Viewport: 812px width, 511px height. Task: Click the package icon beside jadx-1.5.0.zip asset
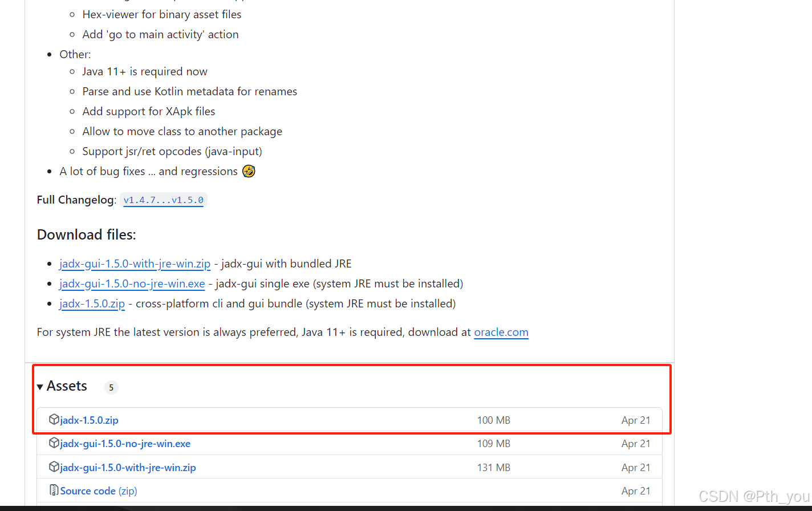coord(54,420)
